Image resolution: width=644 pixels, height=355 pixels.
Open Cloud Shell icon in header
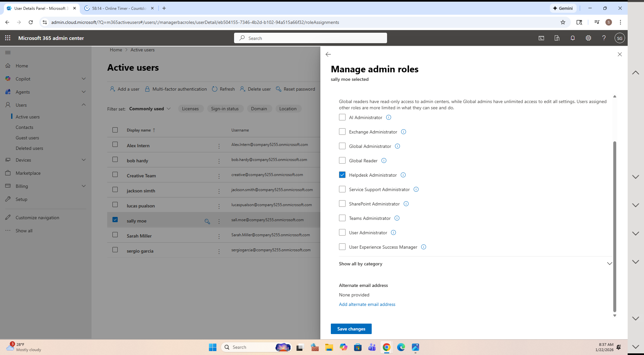click(x=541, y=38)
